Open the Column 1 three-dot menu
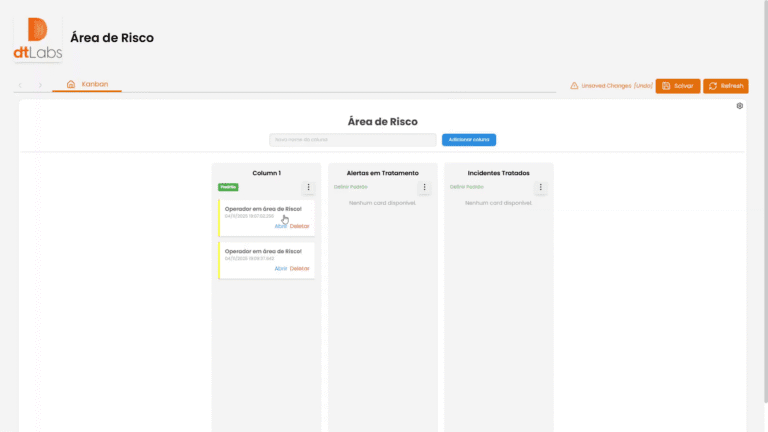 click(308, 187)
